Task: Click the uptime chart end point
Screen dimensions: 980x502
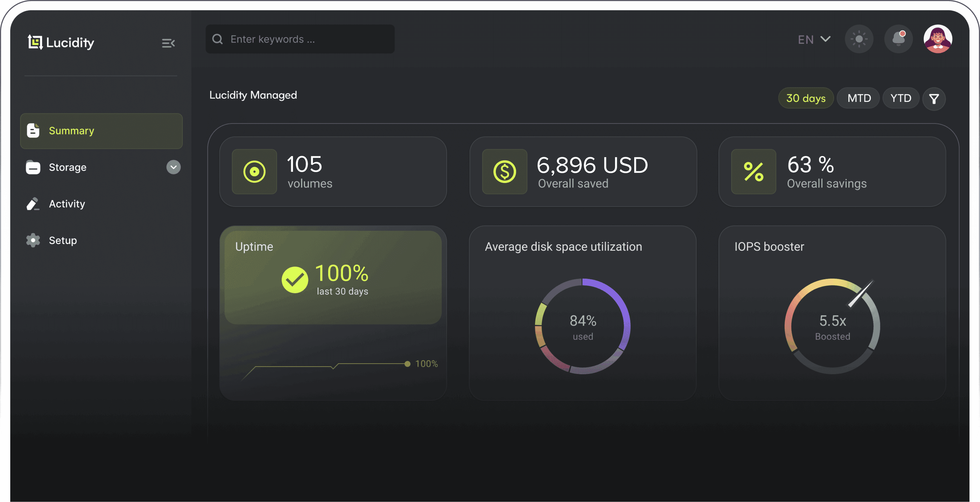Action: 407,364
